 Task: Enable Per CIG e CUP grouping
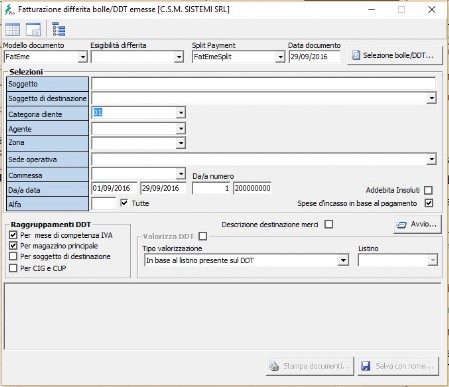[13, 268]
